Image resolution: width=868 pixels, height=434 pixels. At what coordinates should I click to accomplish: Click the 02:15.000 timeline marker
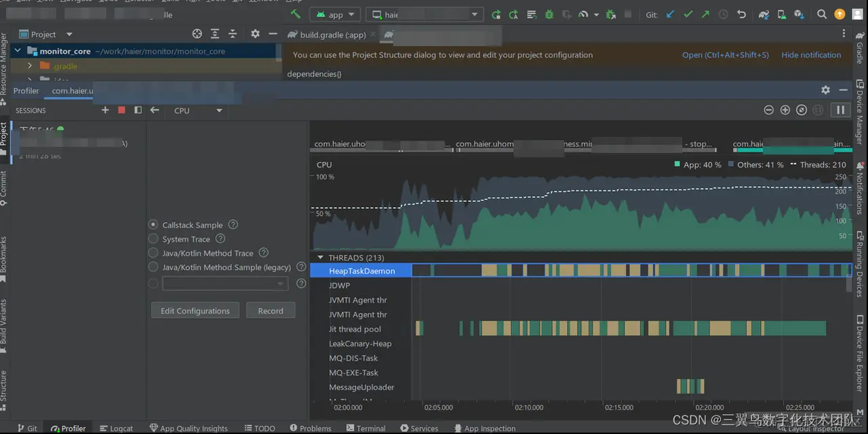click(618, 408)
